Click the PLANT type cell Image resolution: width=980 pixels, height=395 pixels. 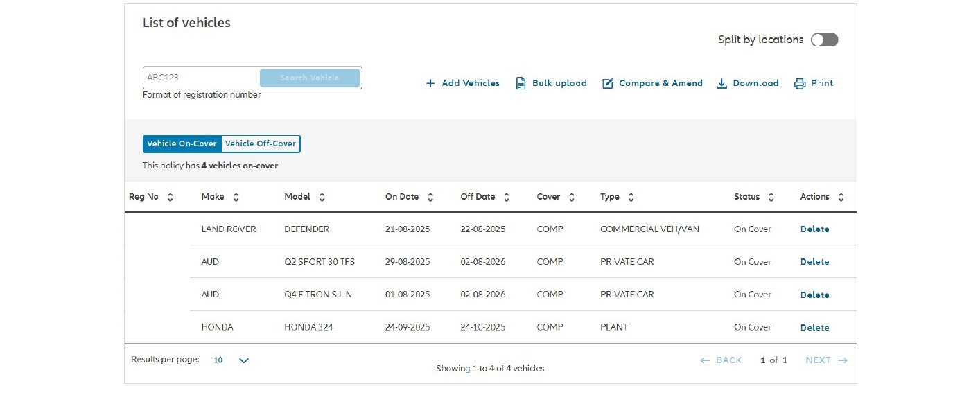point(614,327)
